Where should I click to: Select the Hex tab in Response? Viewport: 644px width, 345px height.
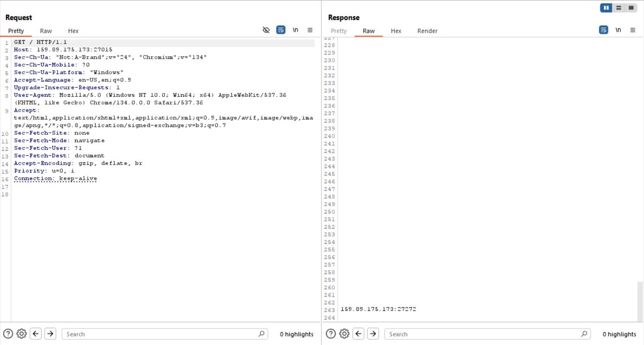pyautogui.click(x=396, y=31)
